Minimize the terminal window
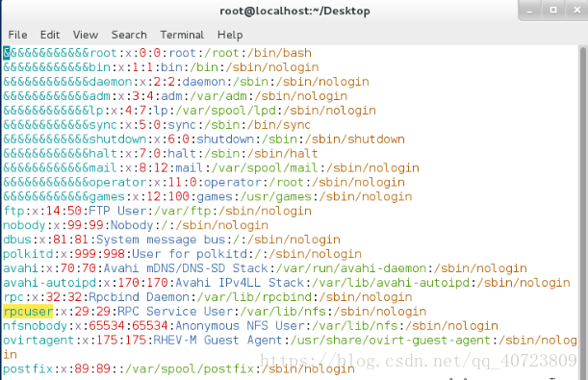 click(x=529, y=11)
